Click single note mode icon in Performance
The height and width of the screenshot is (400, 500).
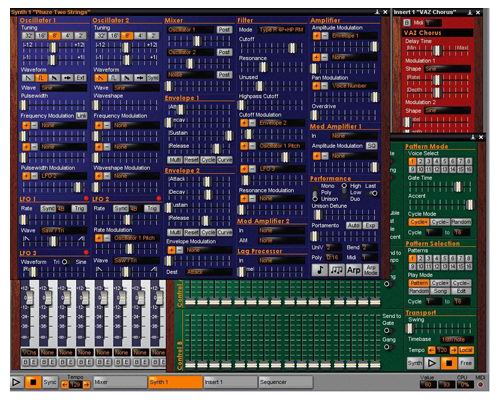[x=319, y=270]
